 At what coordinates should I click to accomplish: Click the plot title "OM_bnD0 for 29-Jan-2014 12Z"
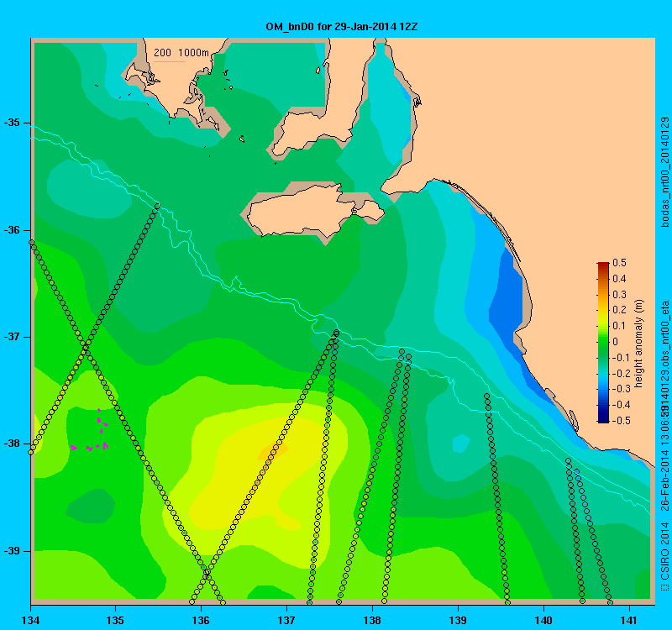point(342,27)
